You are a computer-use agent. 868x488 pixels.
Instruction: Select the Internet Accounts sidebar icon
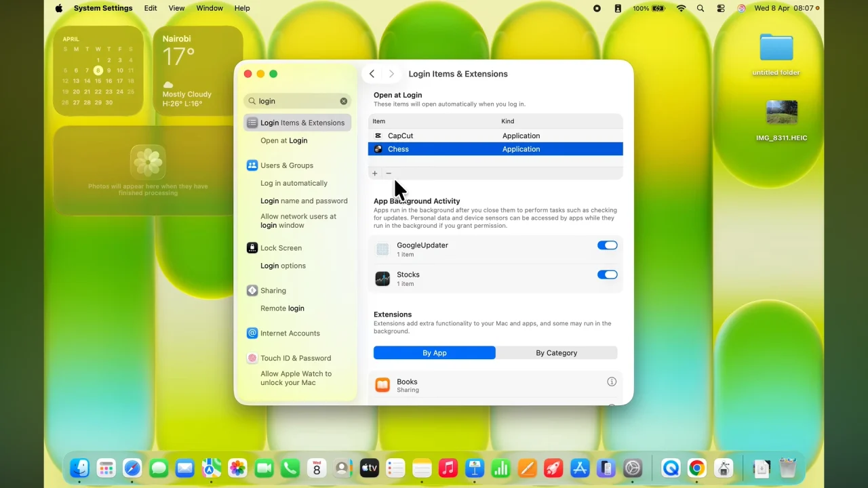tap(252, 333)
